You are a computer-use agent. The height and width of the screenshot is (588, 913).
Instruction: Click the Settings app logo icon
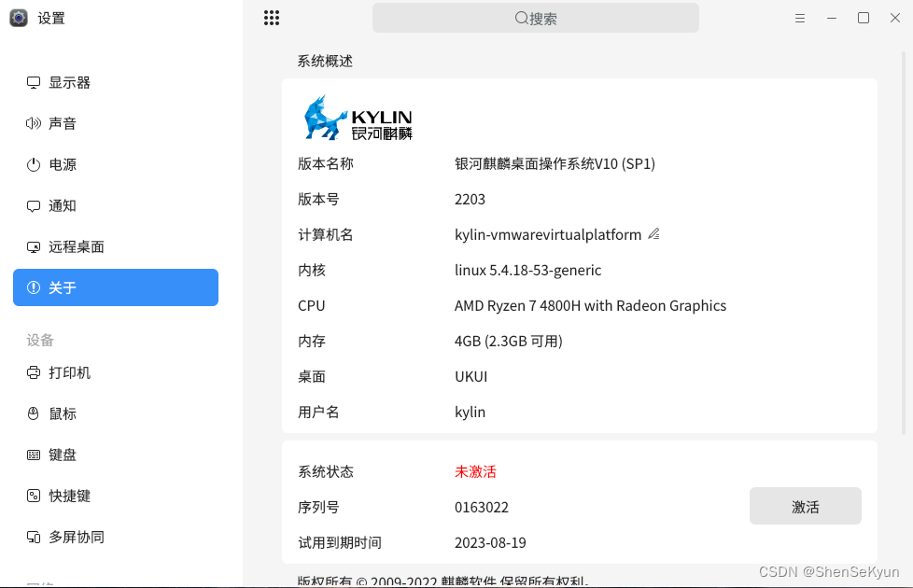(x=19, y=18)
